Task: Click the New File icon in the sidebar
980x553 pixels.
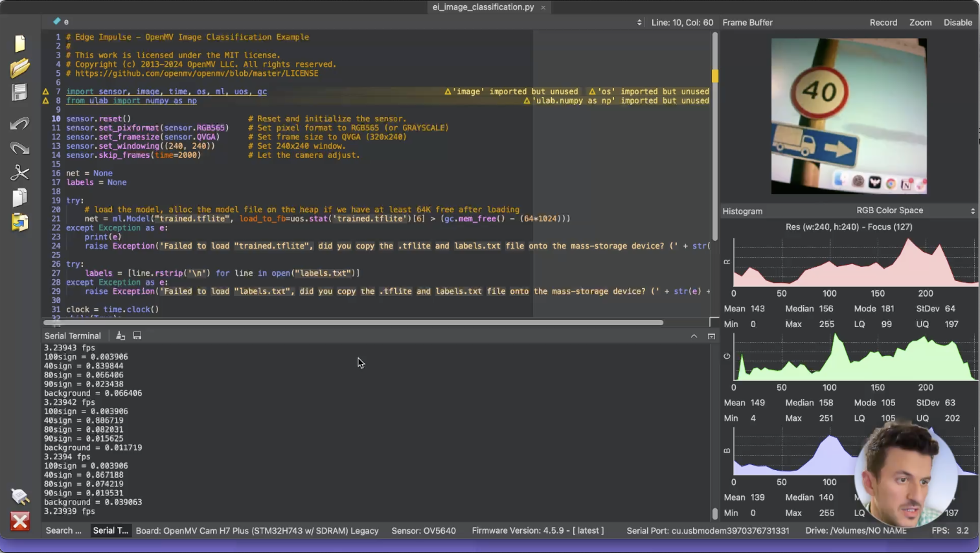Action: (x=19, y=43)
